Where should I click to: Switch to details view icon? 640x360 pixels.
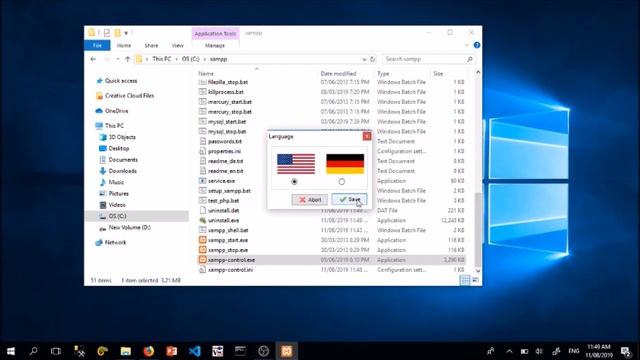point(465,280)
